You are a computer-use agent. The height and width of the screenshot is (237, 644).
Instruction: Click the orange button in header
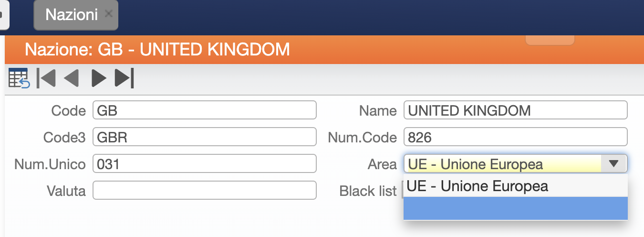[x=550, y=40]
